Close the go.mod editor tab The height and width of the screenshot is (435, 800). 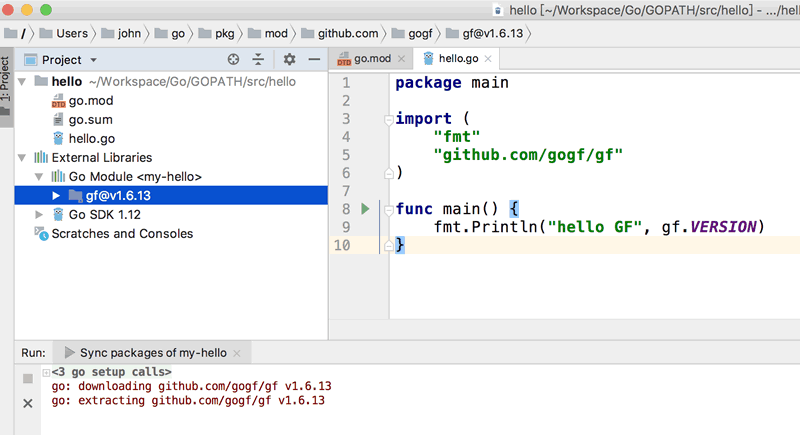click(x=402, y=59)
